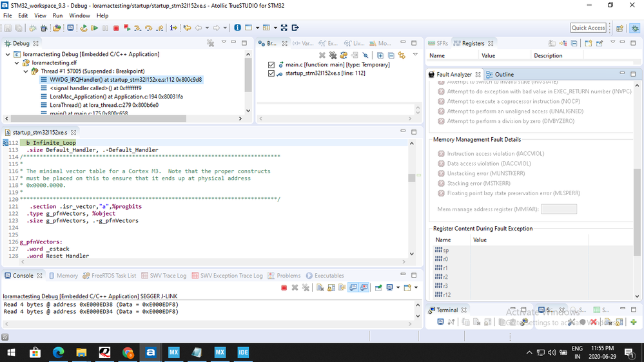Viewport: 644px width, 362px height.
Task: Click the Skip All Breakpoints icon
Action: (366, 55)
